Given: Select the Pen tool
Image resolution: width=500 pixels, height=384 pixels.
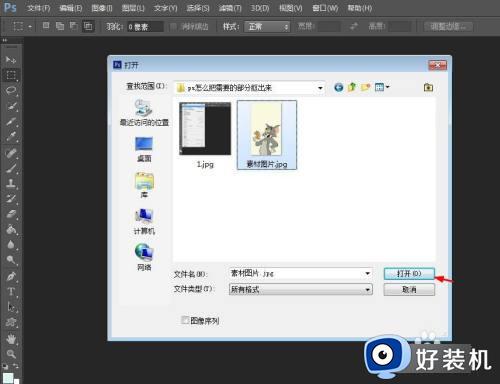Looking at the screenshot, I should [11, 276].
